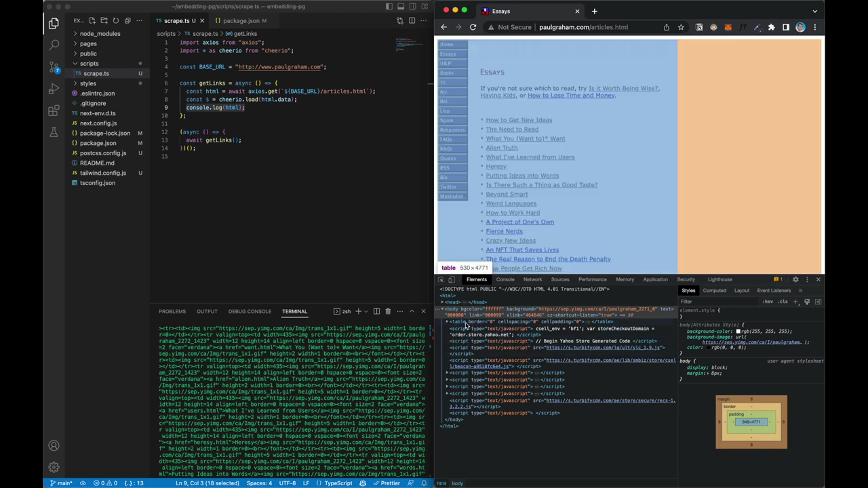Refresh the Explorer file tree
The height and width of the screenshot is (488, 868).
115,21
